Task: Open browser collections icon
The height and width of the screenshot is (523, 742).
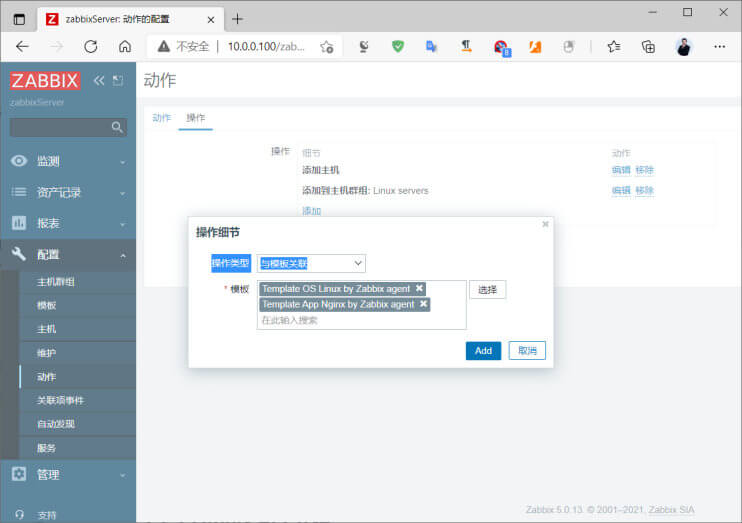Action: pyautogui.click(x=648, y=46)
